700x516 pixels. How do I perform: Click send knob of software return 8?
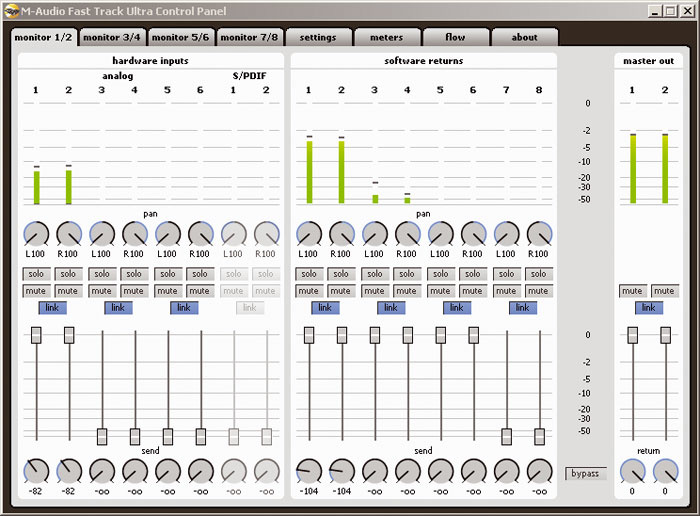[540, 471]
